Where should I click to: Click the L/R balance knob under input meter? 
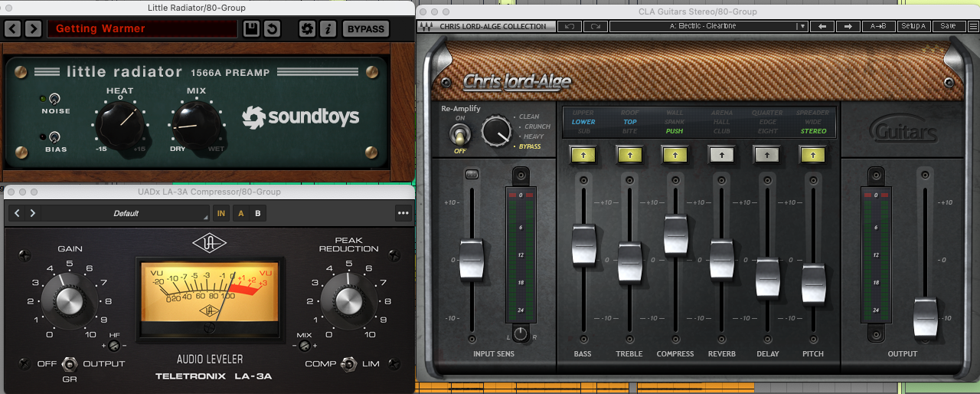pos(521,333)
